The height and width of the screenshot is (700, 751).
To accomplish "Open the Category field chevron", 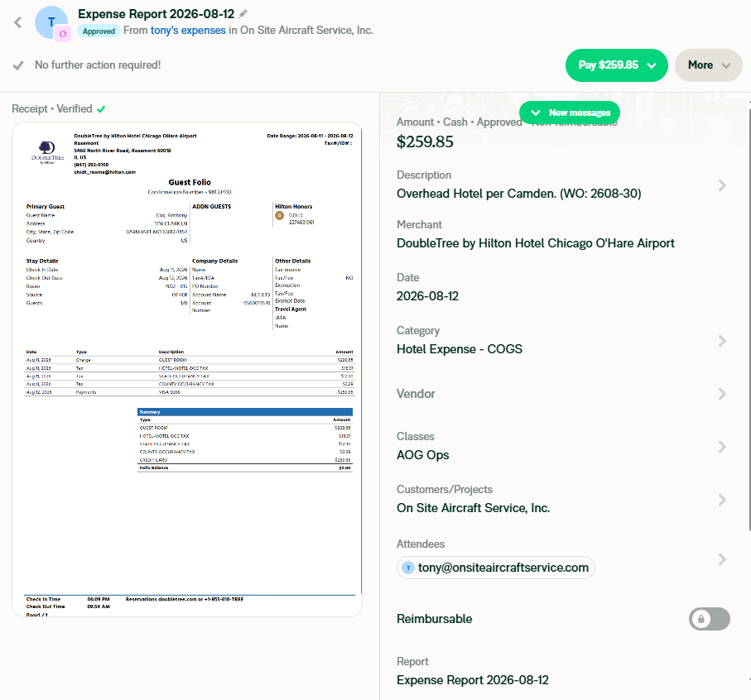I will click(722, 341).
